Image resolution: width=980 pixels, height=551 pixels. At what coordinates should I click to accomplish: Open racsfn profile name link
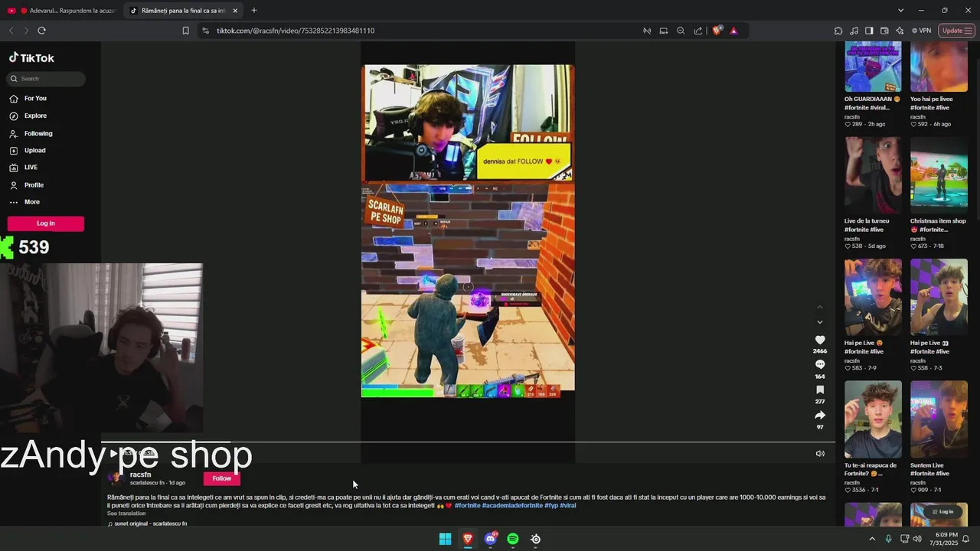coord(140,474)
